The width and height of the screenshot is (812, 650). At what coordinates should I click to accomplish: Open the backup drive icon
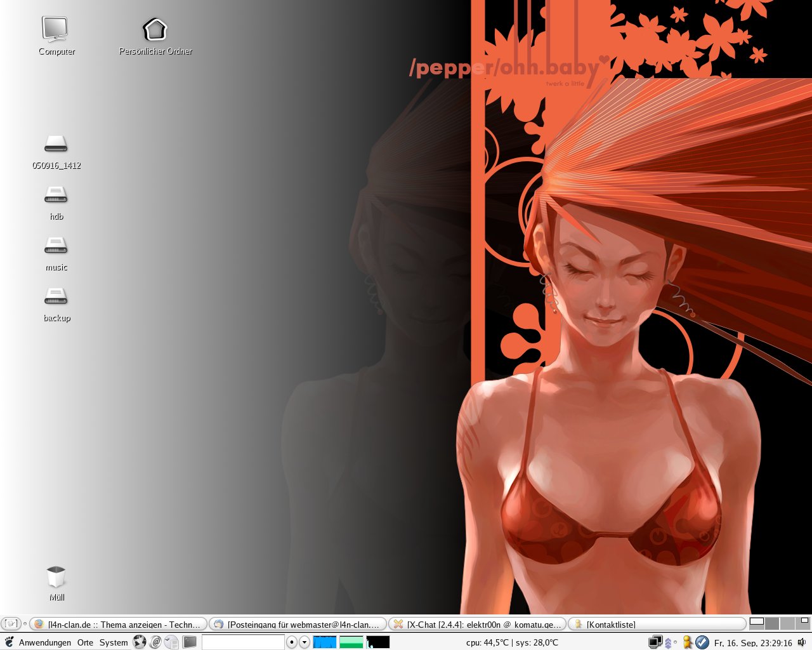pyautogui.click(x=56, y=296)
